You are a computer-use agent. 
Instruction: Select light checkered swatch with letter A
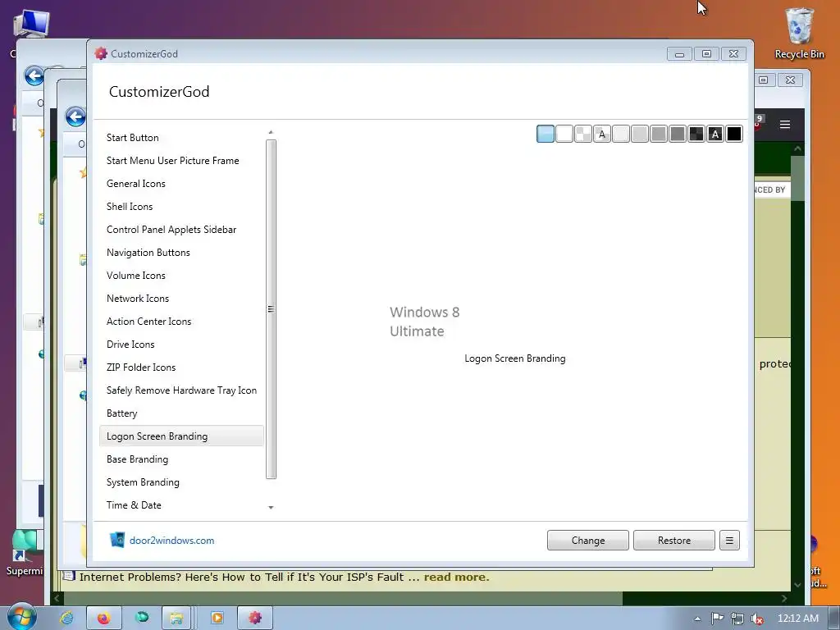coord(602,134)
